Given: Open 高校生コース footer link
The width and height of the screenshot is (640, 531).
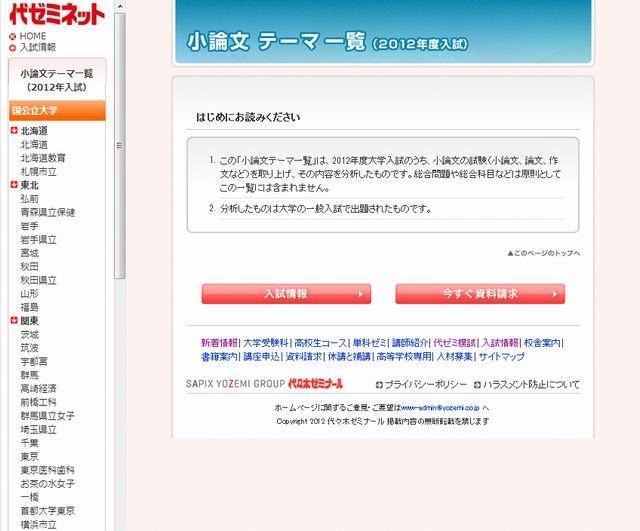Looking at the screenshot, I should (x=320, y=343).
